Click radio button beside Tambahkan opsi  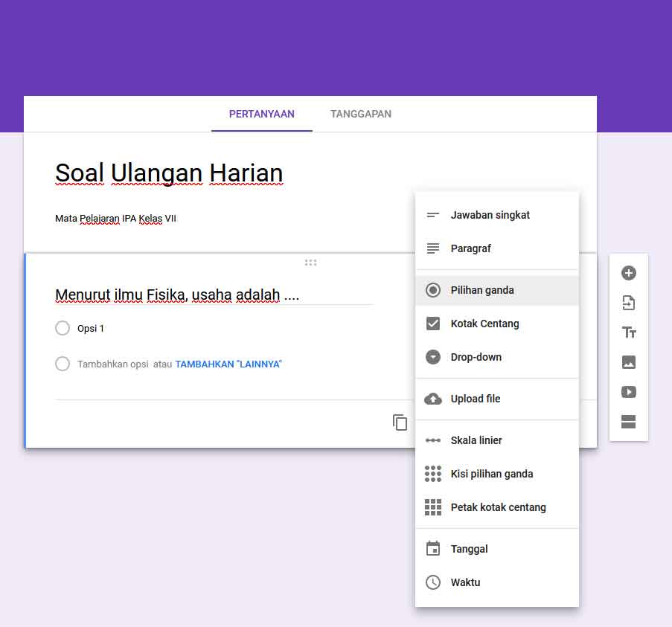[63, 364]
